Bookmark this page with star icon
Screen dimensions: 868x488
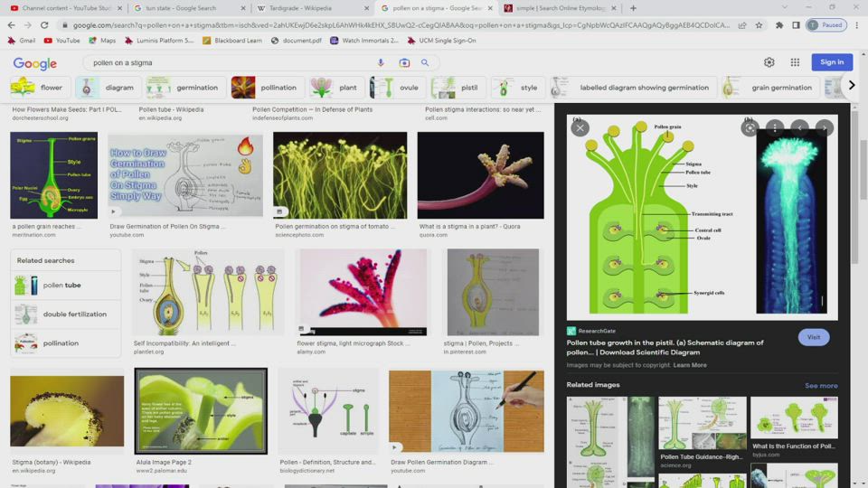759,25
